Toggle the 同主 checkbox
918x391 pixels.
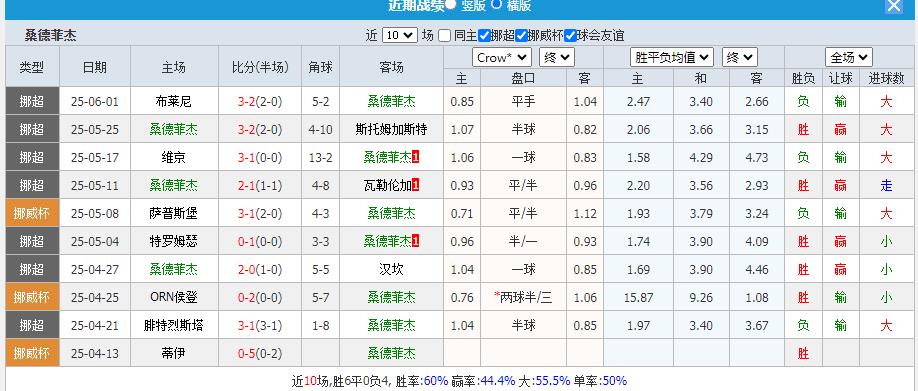444,35
